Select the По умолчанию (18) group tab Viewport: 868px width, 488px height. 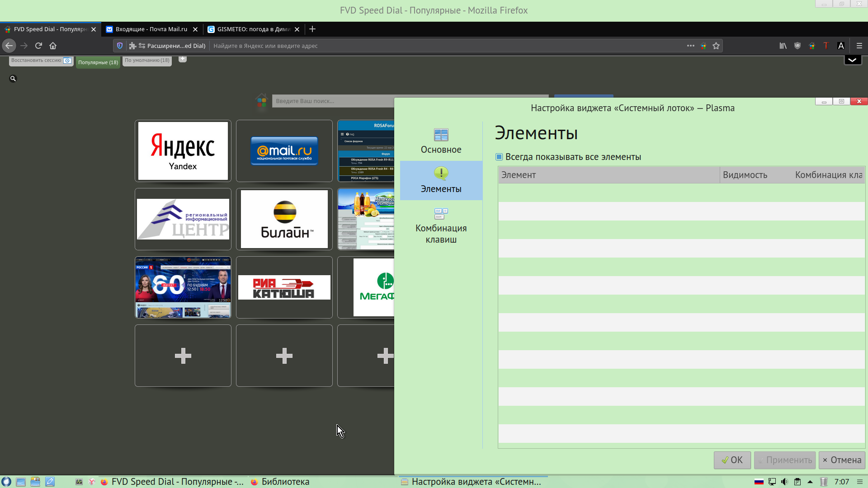click(x=147, y=61)
